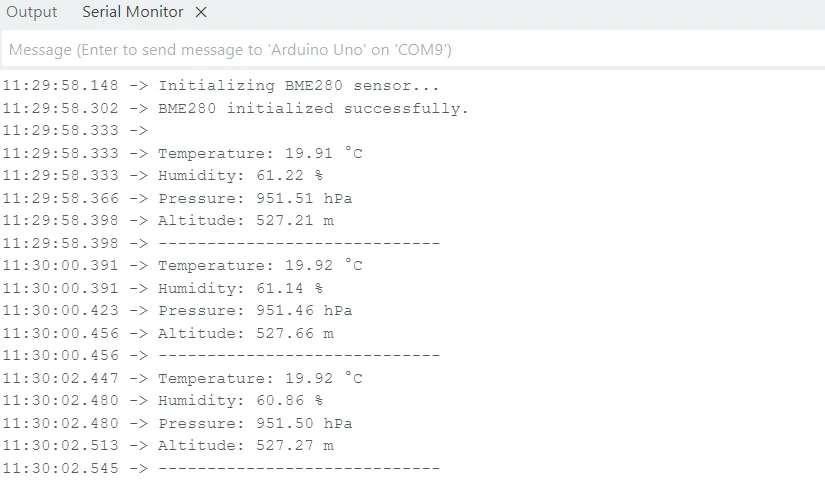Click the Altitude 527.27 m reading
Image resolution: width=825 pixels, height=498 pixels.
245,445
